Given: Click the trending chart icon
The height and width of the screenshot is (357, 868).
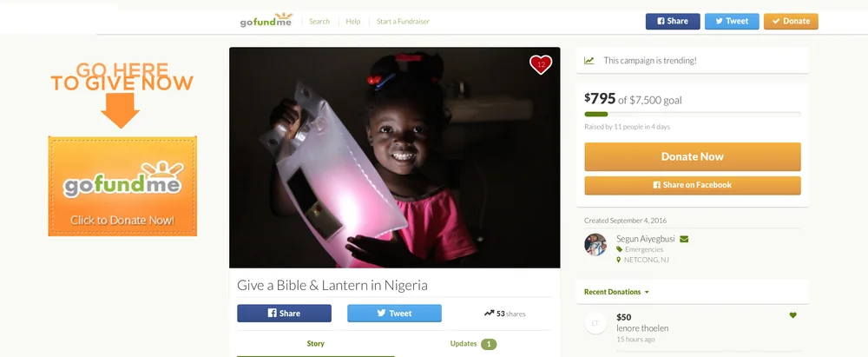Looking at the screenshot, I should click(x=589, y=61).
